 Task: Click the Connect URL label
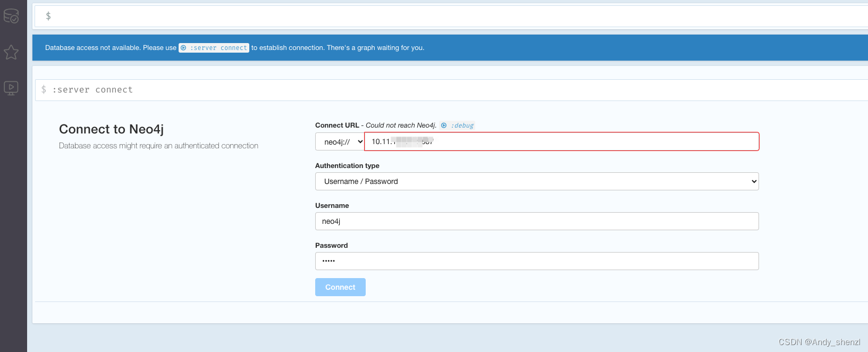[x=337, y=125]
